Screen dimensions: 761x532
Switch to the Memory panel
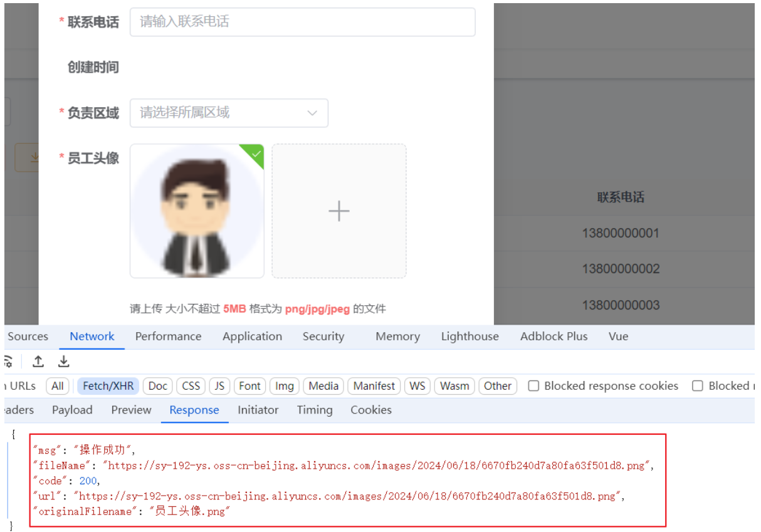point(397,336)
